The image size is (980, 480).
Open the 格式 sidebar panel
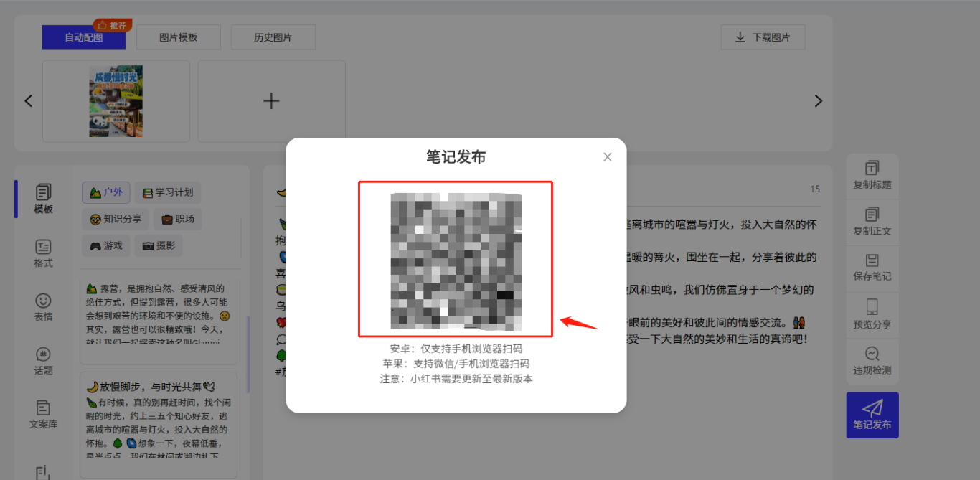(43, 253)
